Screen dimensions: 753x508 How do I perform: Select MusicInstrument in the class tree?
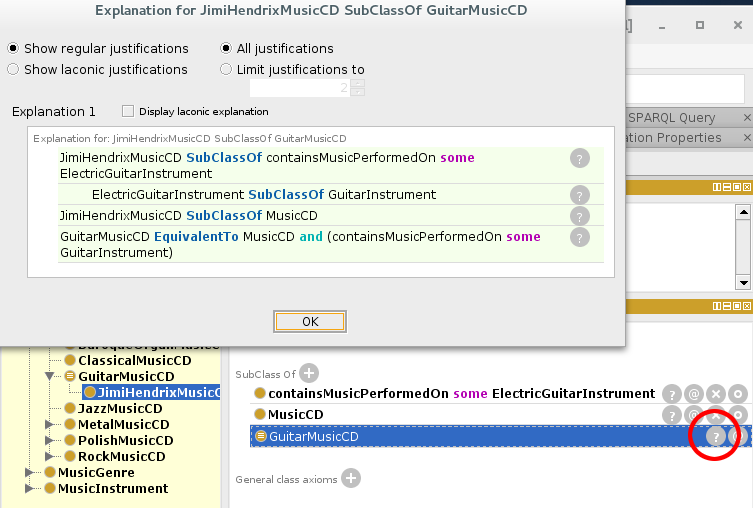pyautogui.click(x=113, y=488)
